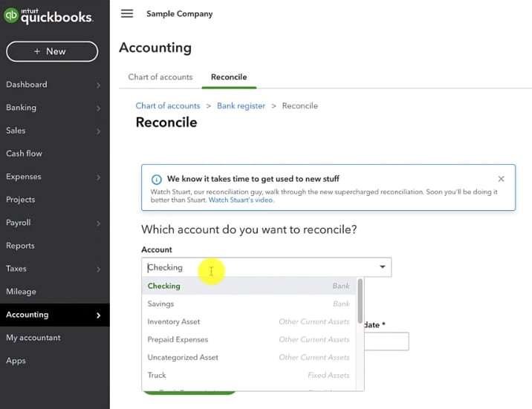The image size is (532, 409).
Task: Toggle the hamburger navigation menu
Action: (127, 13)
